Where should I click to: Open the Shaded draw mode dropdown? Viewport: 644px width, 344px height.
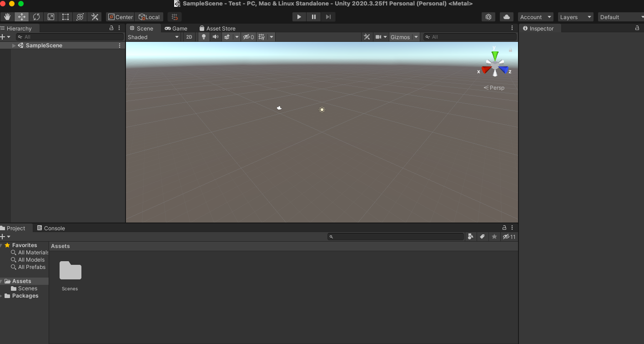pyautogui.click(x=153, y=37)
